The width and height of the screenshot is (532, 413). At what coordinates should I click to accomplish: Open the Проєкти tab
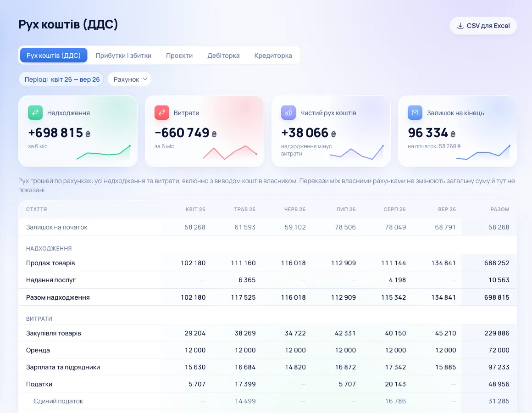coord(179,56)
